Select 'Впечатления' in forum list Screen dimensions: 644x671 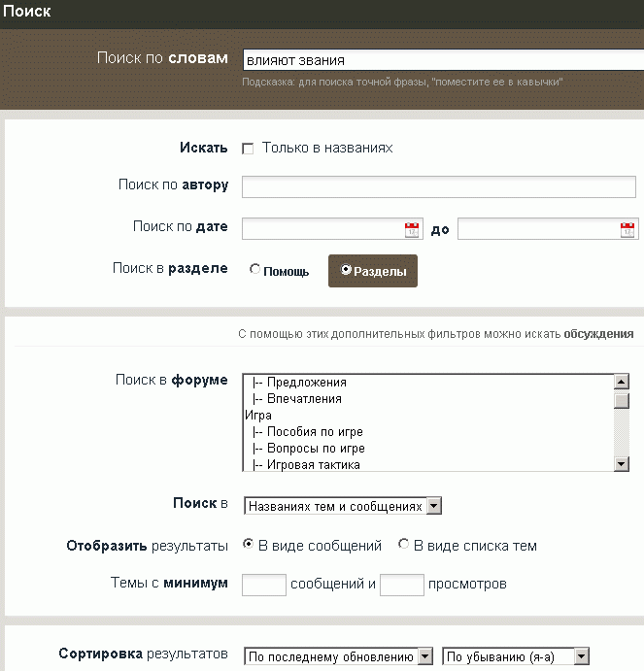[x=428, y=399]
